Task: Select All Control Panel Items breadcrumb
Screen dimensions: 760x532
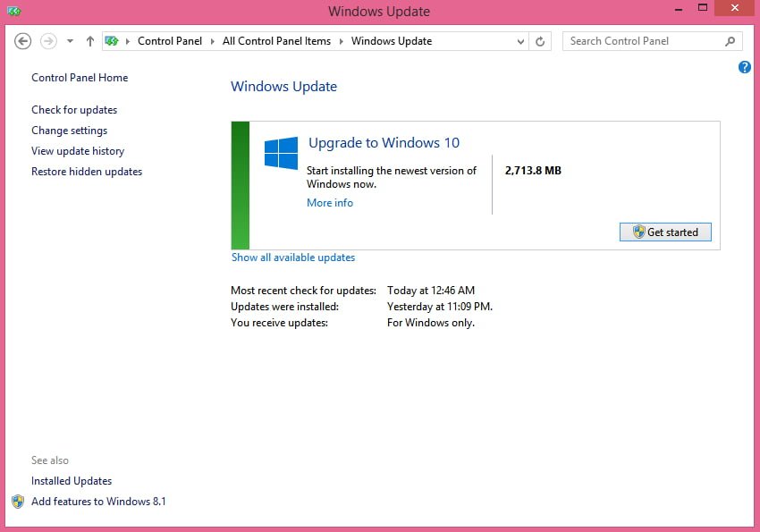Action: 276,41
